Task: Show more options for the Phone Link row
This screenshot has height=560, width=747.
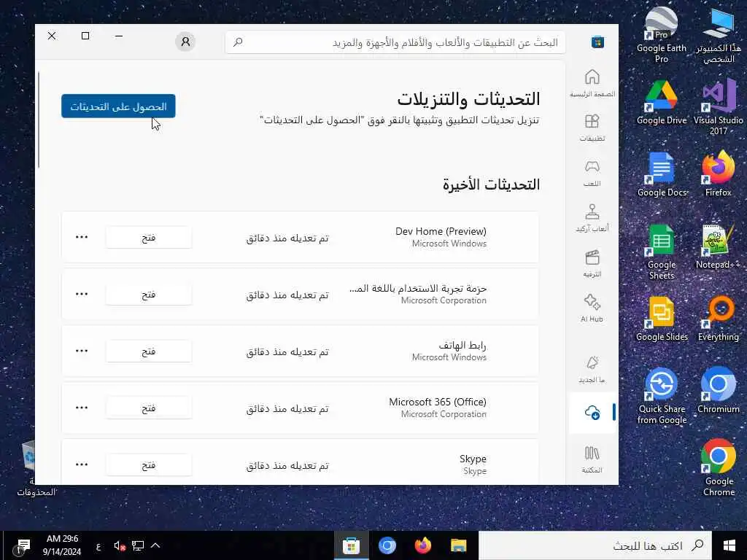Action: tap(82, 351)
